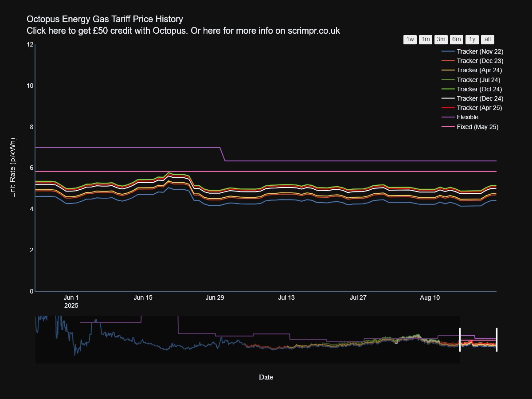Select the all range button

tap(487, 39)
